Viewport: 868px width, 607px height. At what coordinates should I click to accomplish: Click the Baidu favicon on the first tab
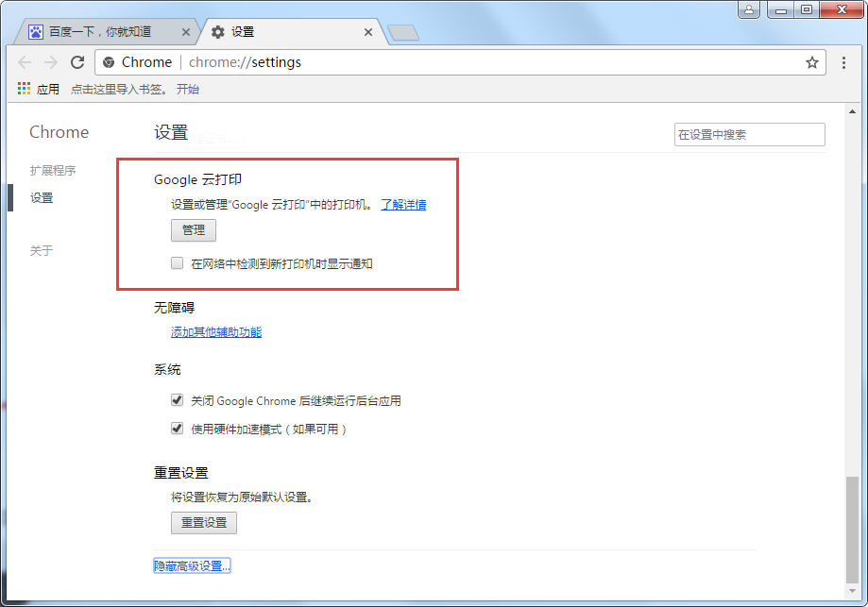tap(34, 31)
